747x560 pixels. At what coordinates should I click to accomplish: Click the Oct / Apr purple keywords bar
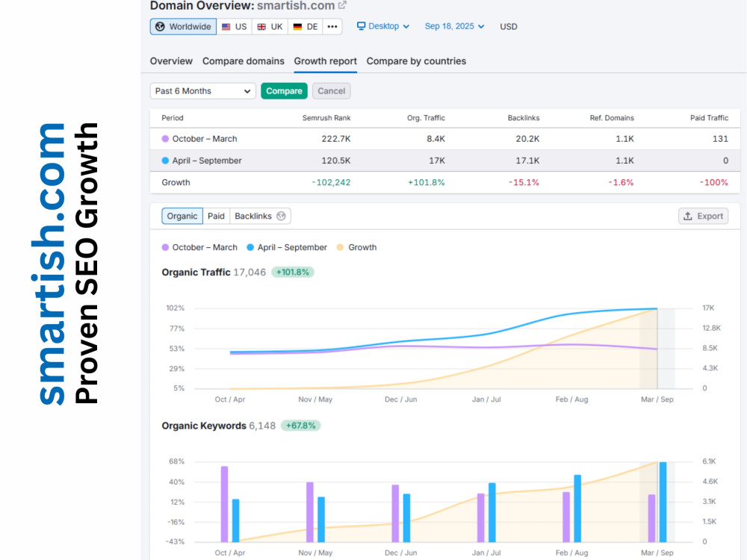point(224,504)
